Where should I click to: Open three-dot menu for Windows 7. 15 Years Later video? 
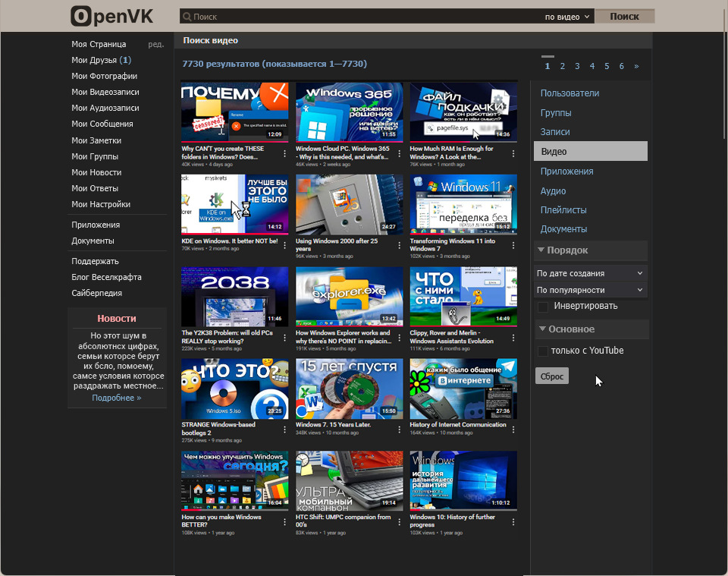[399, 429]
